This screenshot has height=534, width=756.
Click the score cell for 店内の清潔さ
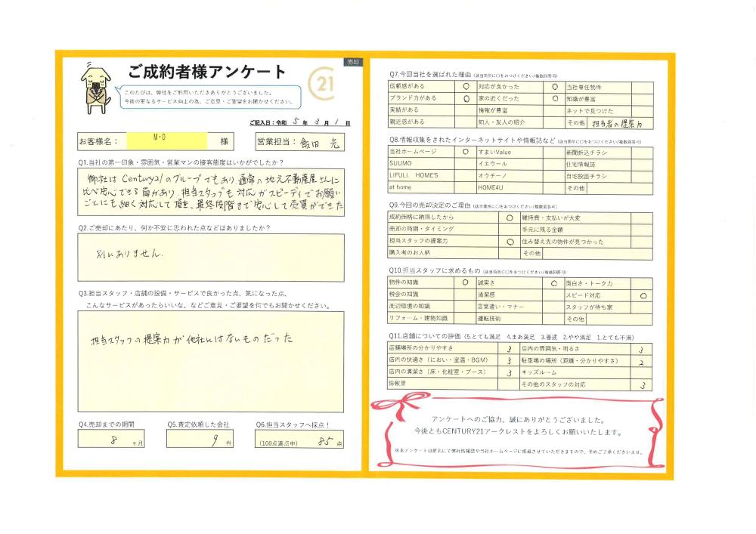pyautogui.click(x=509, y=372)
